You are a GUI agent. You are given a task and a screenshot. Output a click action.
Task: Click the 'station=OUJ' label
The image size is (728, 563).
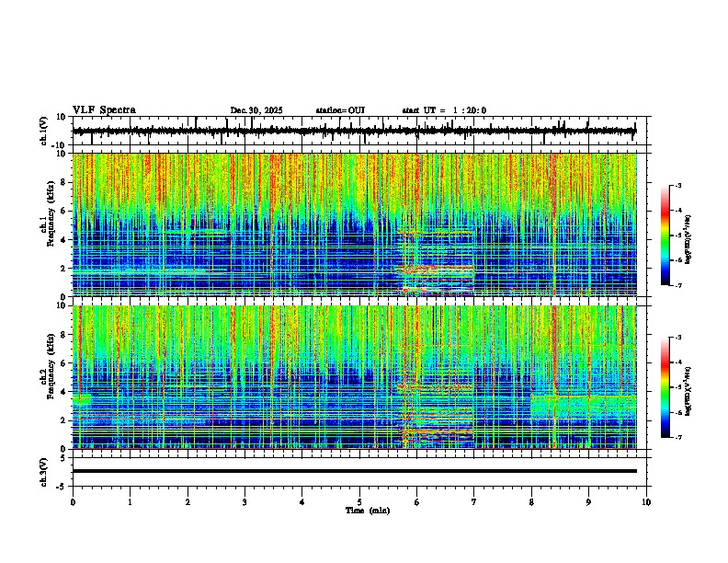(340, 110)
